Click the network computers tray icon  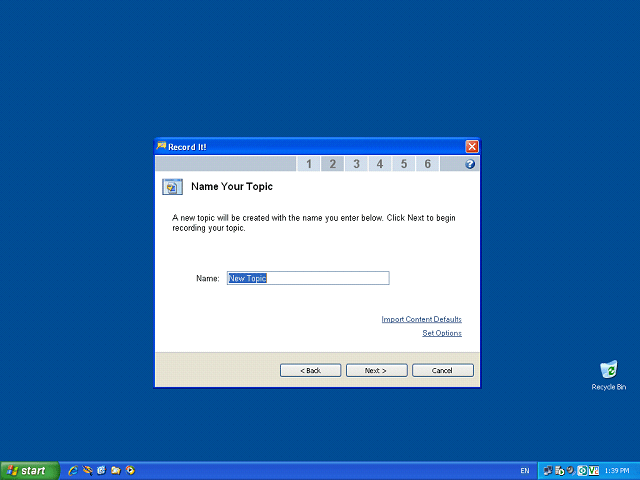click(548, 471)
